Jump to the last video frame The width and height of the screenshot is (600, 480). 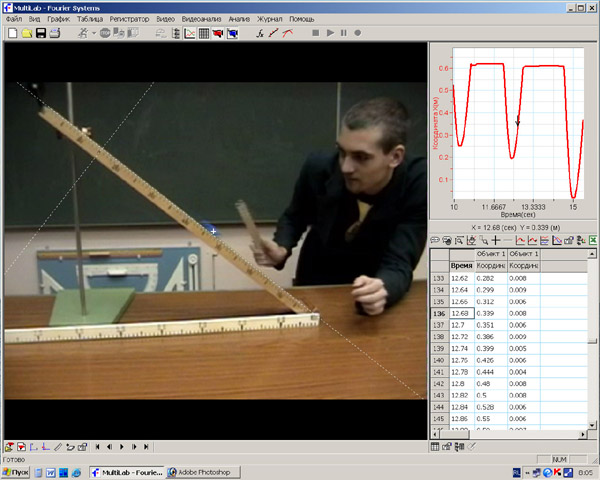coord(146,447)
